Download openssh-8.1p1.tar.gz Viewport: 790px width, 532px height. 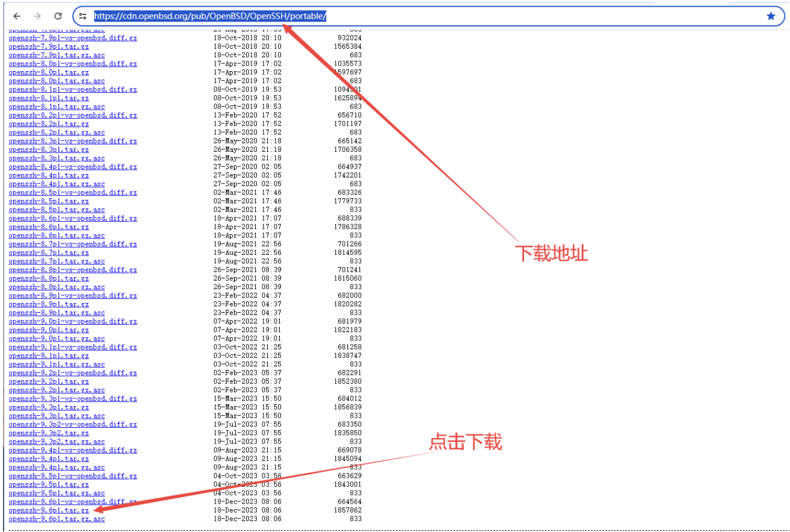pyautogui.click(x=49, y=98)
